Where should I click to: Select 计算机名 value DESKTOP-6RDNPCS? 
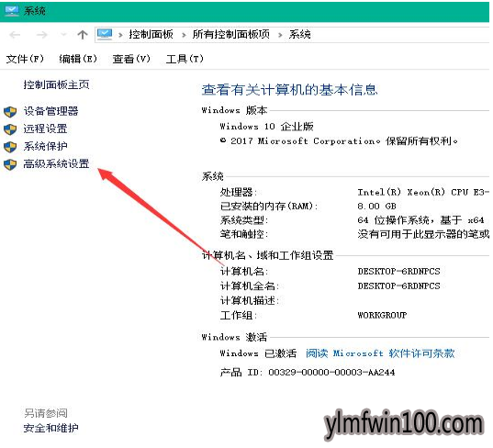point(398,271)
